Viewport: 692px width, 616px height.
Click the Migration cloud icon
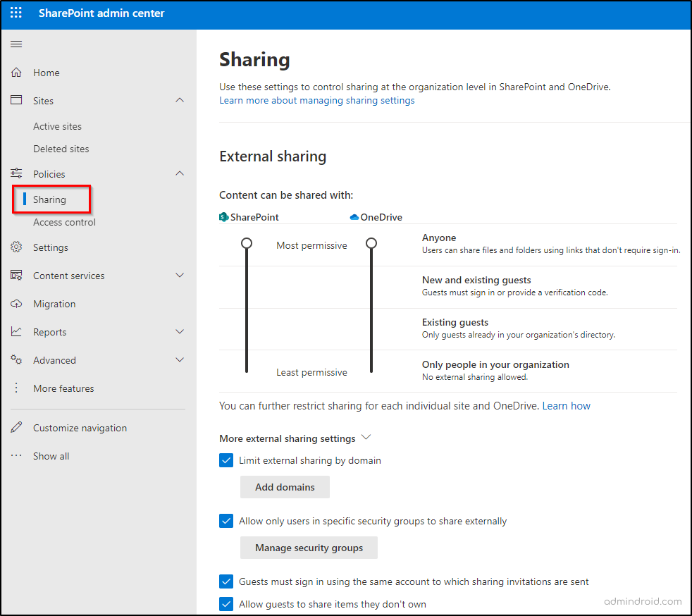[x=16, y=304]
